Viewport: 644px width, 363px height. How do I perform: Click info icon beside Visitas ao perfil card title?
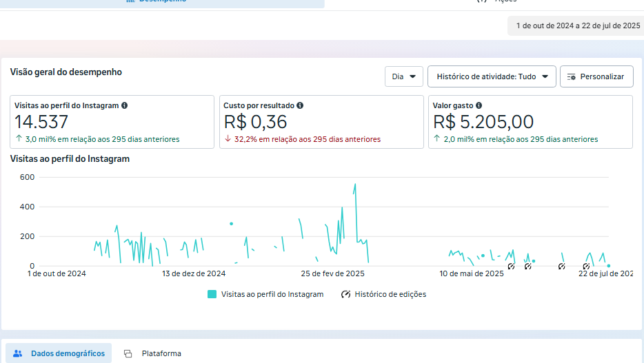pyautogui.click(x=125, y=105)
